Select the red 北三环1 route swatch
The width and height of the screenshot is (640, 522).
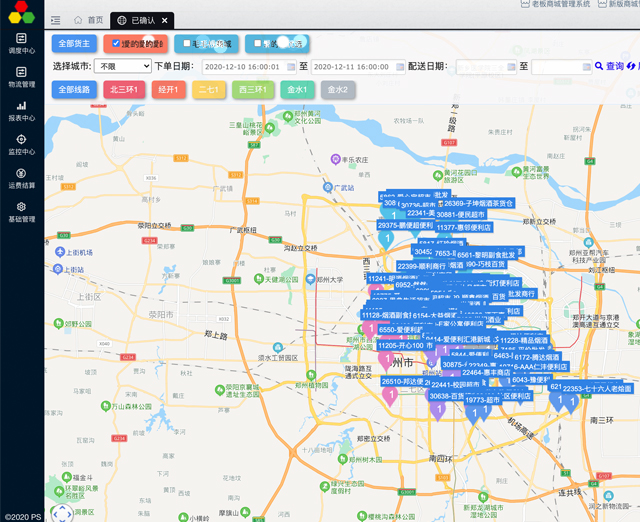[x=124, y=90]
